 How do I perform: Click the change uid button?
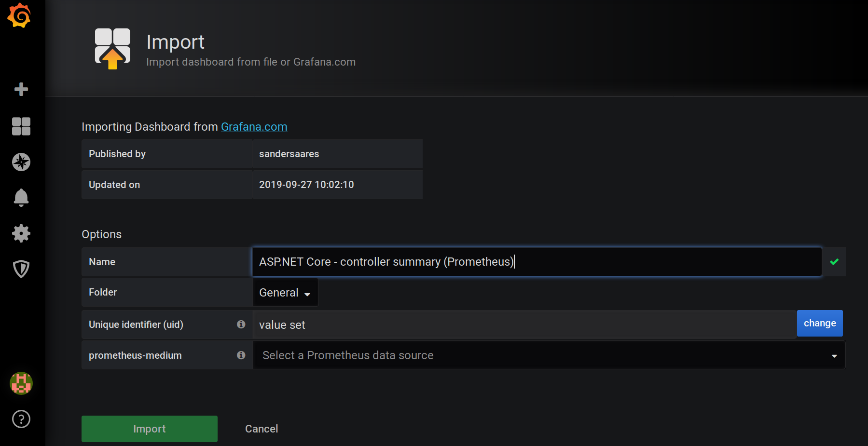(820, 323)
